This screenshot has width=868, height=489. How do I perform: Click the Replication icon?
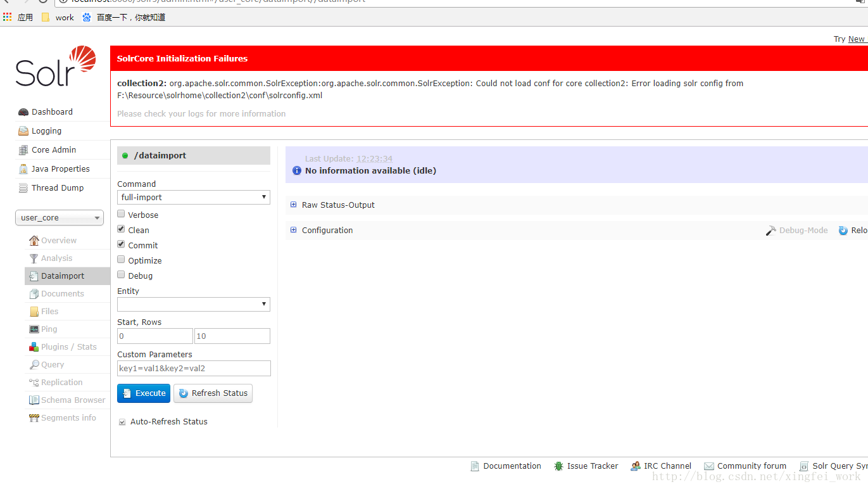coord(34,383)
